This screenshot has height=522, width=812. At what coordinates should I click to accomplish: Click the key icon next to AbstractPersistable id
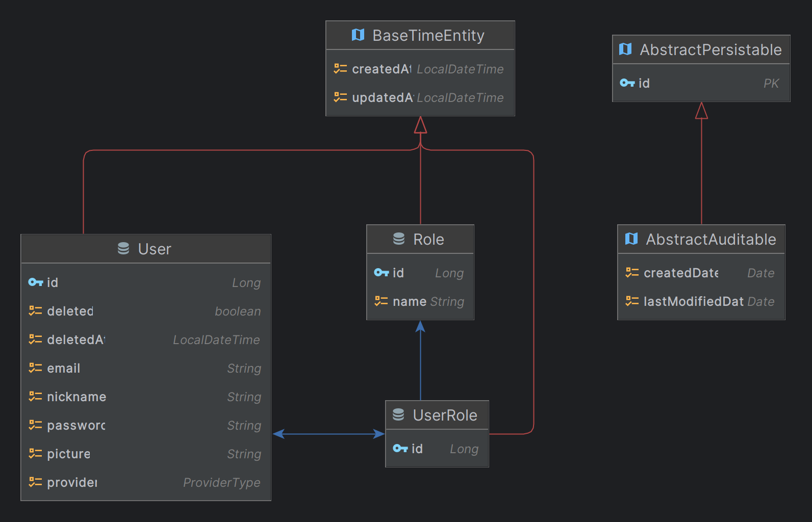click(x=627, y=83)
